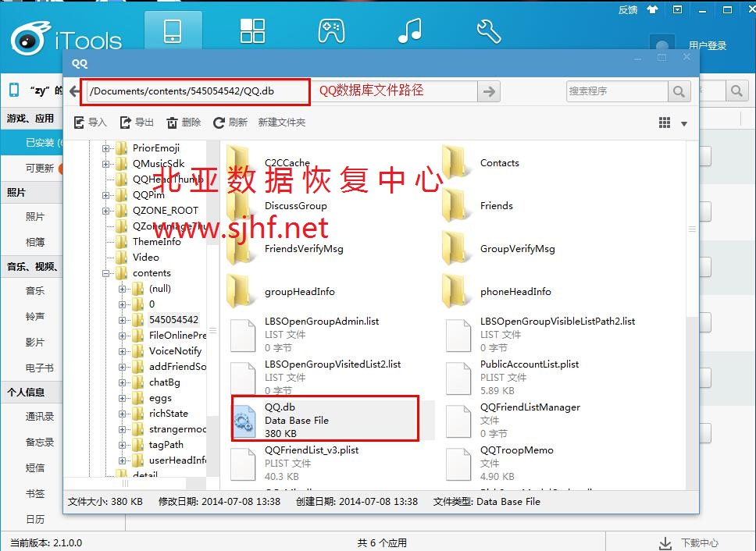Open the music note tab
Viewport: 756px width, 551px height.
(x=410, y=30)
